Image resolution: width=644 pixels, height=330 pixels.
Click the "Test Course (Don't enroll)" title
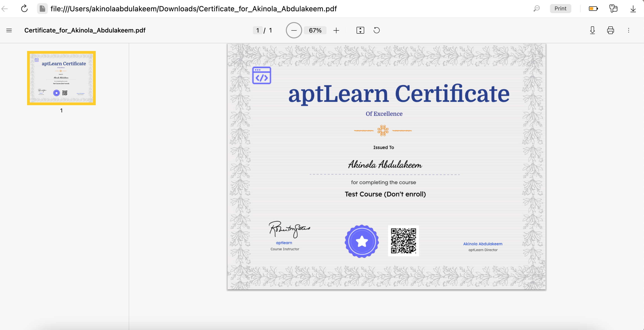[x=385, y=194]
